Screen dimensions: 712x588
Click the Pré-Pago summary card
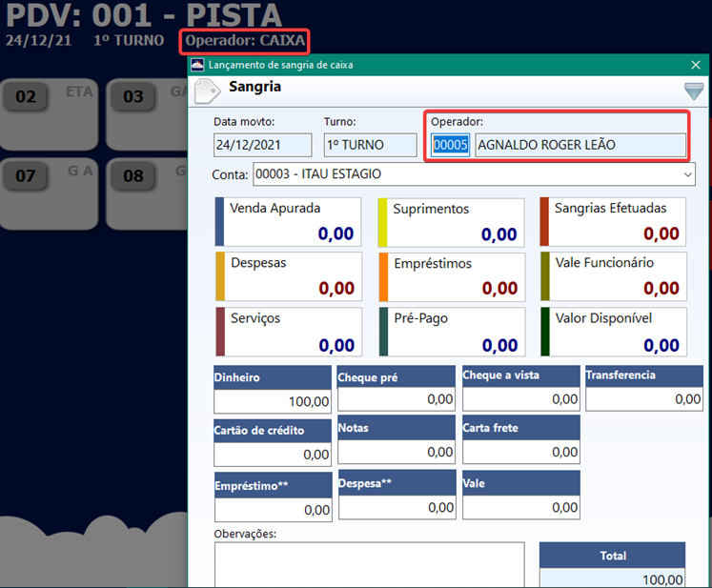[x=452, y=332]
